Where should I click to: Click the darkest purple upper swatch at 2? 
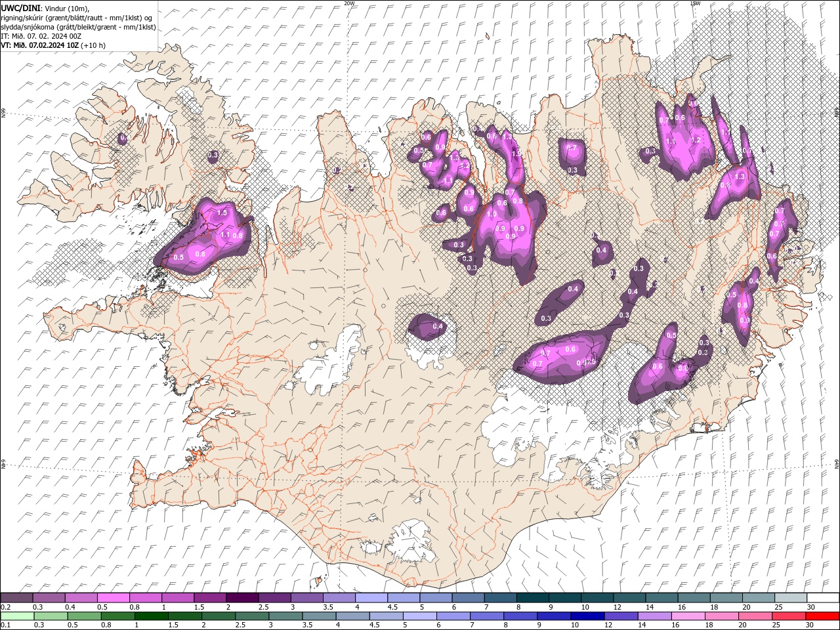point(243,598)
